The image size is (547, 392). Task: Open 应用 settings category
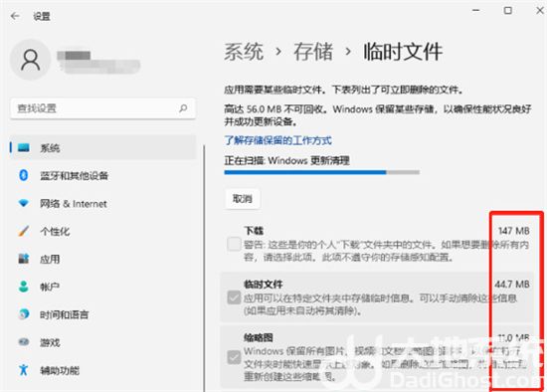102,259
